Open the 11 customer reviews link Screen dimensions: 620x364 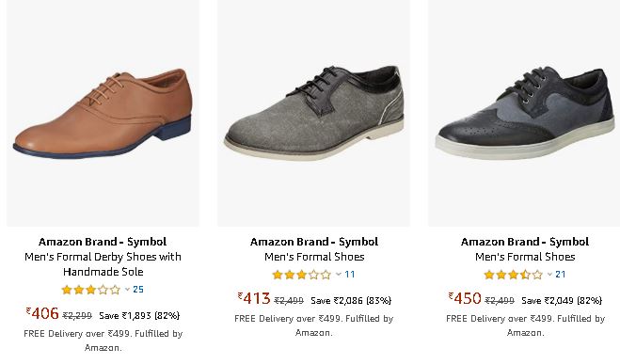(x=350, y=275)
